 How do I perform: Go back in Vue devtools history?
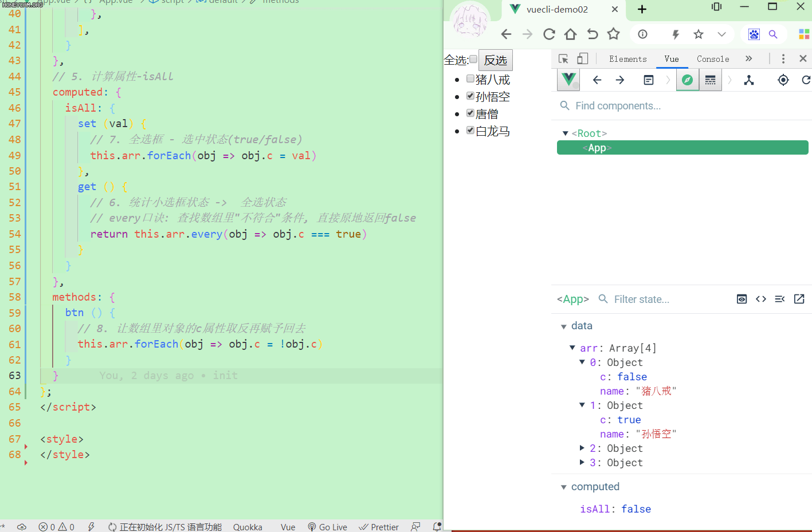tap(597, 80)
